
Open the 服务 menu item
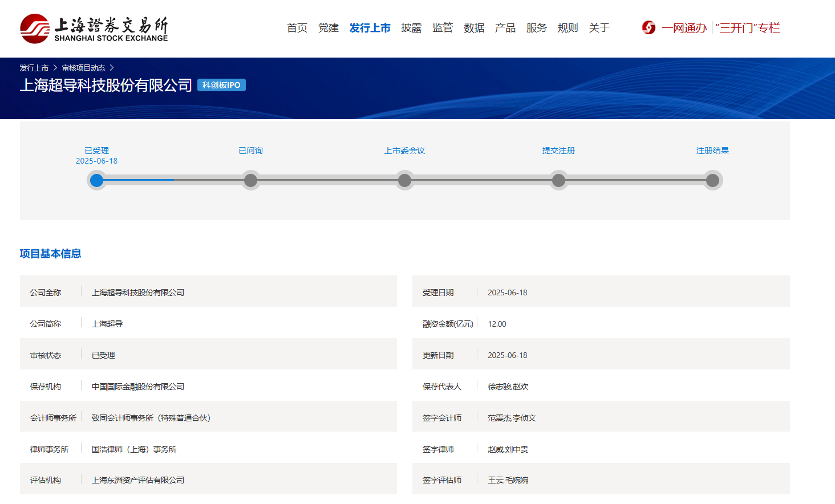(537, 28)
